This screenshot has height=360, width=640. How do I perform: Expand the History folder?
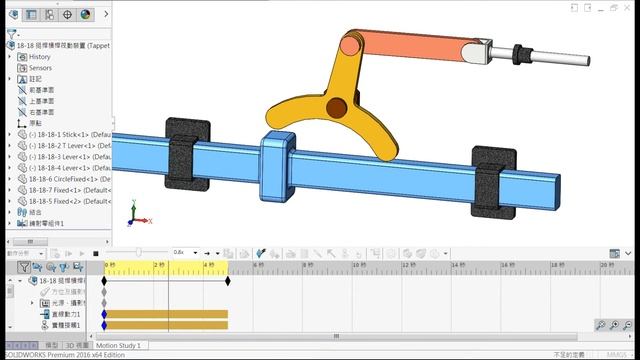click(9, 57)
